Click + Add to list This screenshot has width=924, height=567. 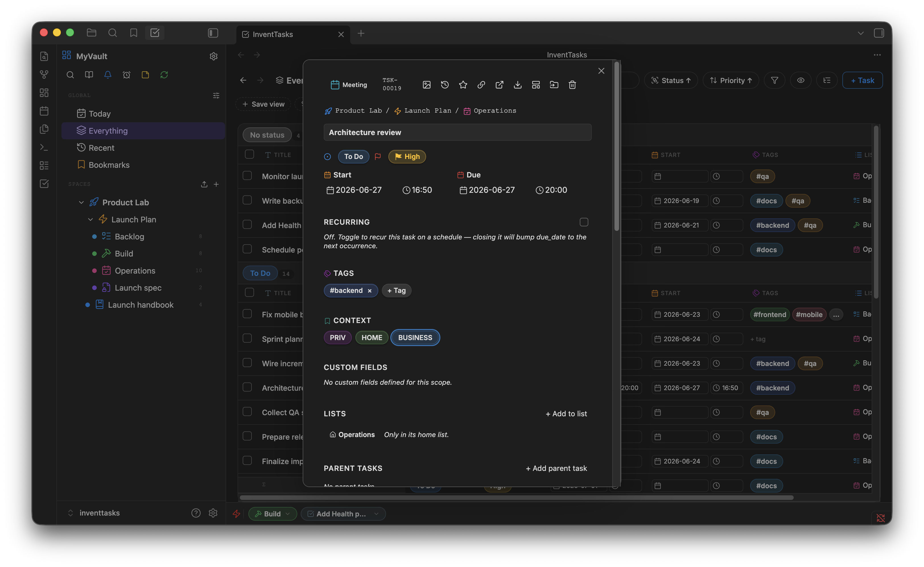tap(566, 414)
